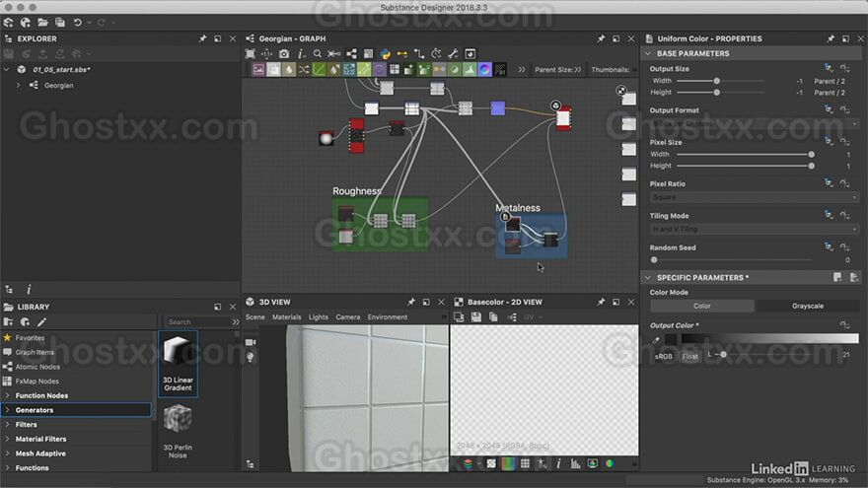Collapse the 01_05_start.sbs package tree
The width and height of the screenshot is (868, 488).
[7, 70]
